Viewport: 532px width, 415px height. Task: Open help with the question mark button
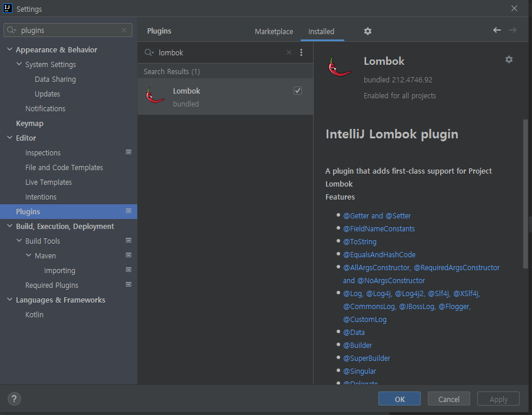14,399
